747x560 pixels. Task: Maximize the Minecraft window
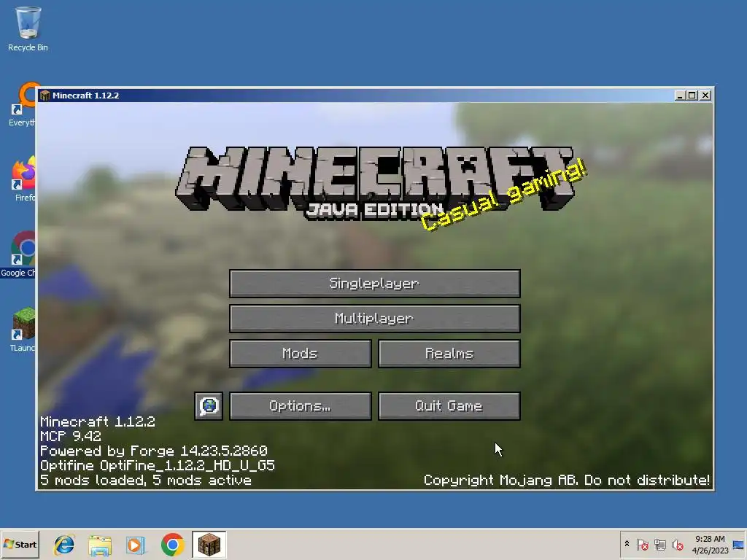692,96
